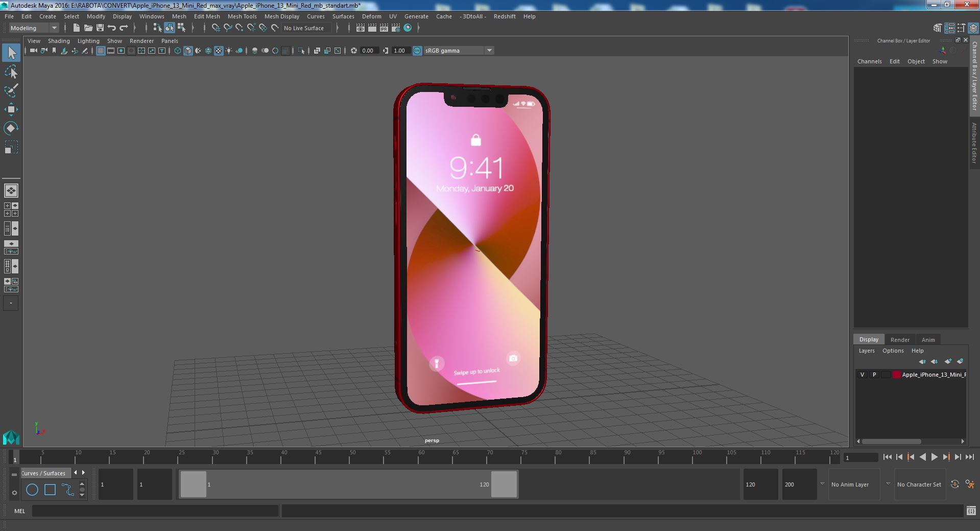Click the layer color swatch of Apple_iPhone_13_Mini
Image resolution: width=980 pixels, height=531 pixels.
click(x=896, y=375)
